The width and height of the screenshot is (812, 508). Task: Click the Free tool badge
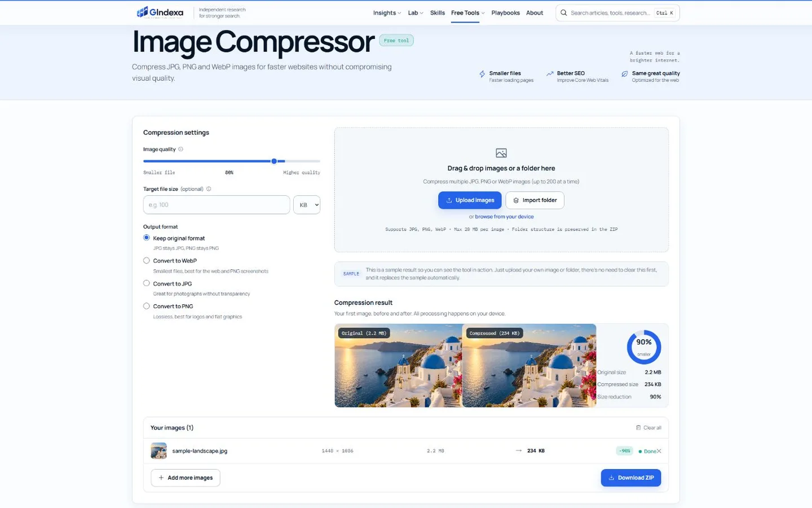pyautogui.click(x=396, y=41)
